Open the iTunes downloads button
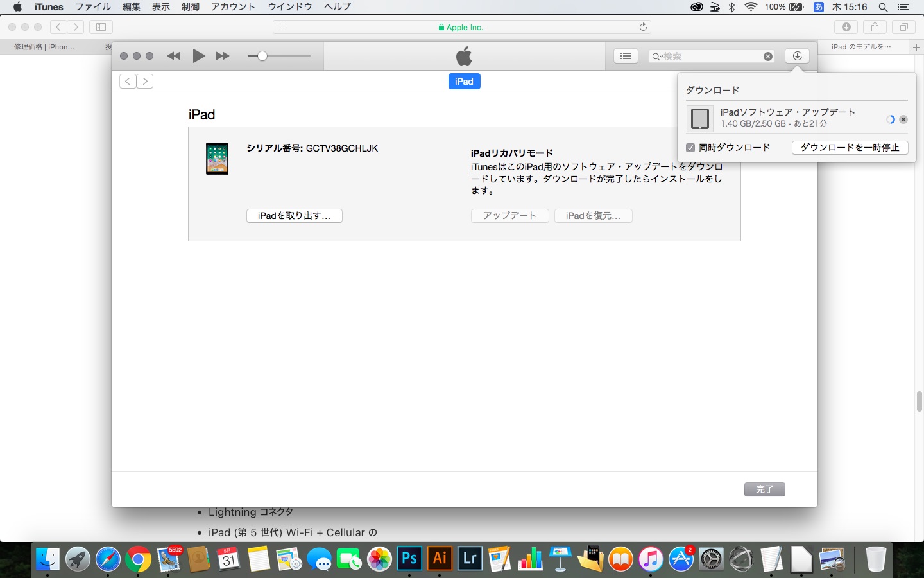 click(x=797, y=56)
